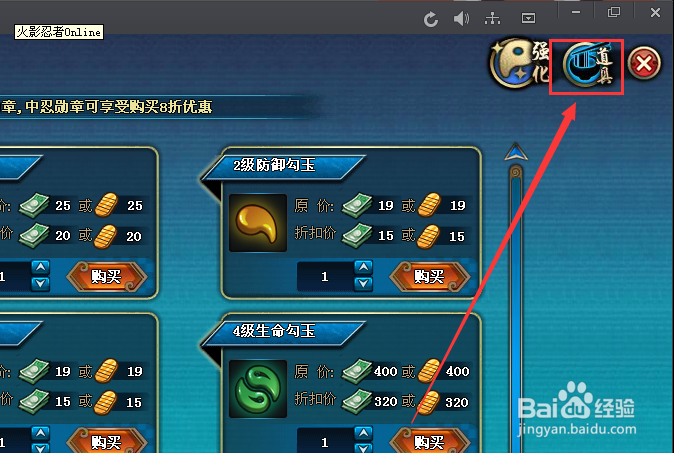Decrease quantity for 2级防御勾玉
The image size is (674, 453).
(x=364, y=284)
